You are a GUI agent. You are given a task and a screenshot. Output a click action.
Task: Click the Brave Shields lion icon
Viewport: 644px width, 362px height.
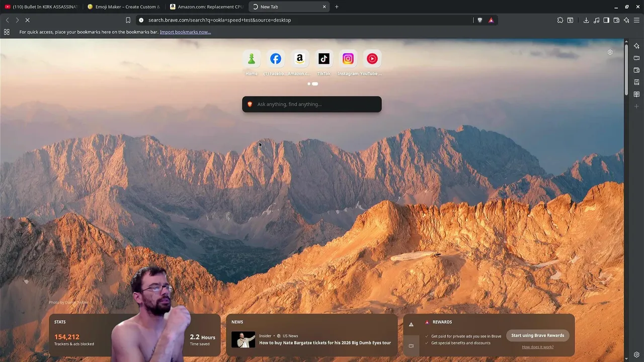479,20
